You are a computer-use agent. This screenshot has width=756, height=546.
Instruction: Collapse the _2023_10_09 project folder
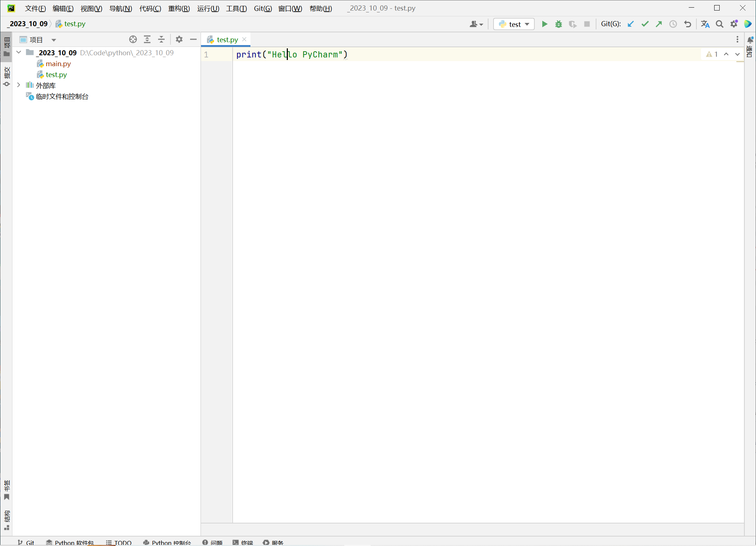pyautogui.click(x=19, y=53)
